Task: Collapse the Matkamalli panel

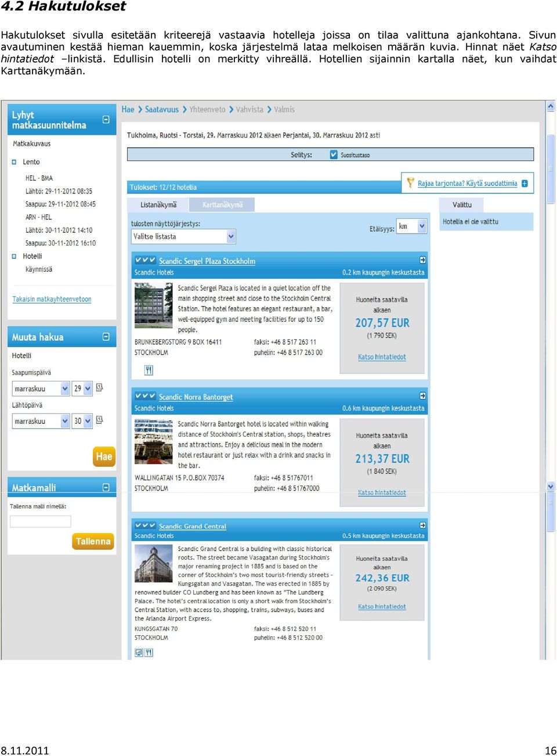Action: coord(106,488)
